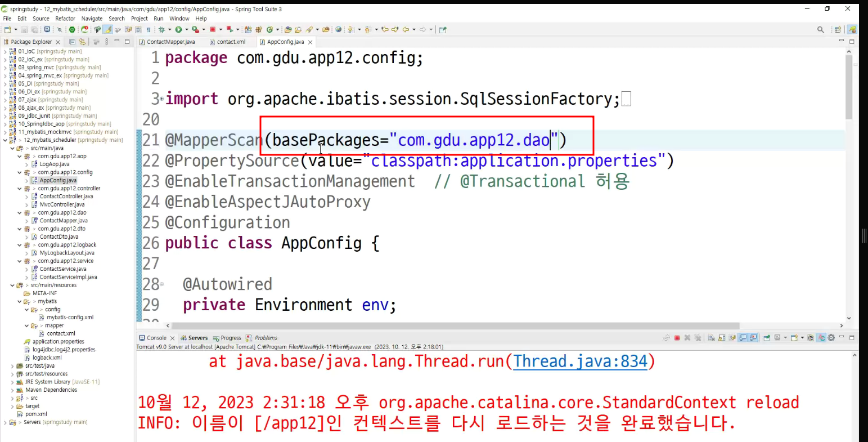This screenshot has height=442, width=868.
Task: Open Package Explorer View Menu dots
Action: click(106, 42)
